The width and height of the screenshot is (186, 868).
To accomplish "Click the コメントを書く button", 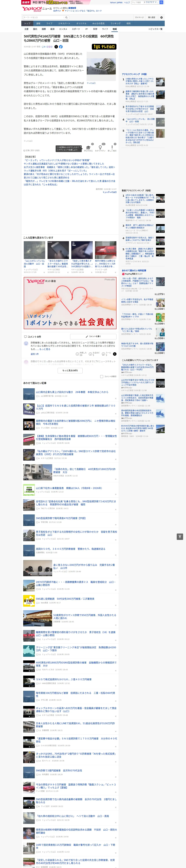I will 93,336.
